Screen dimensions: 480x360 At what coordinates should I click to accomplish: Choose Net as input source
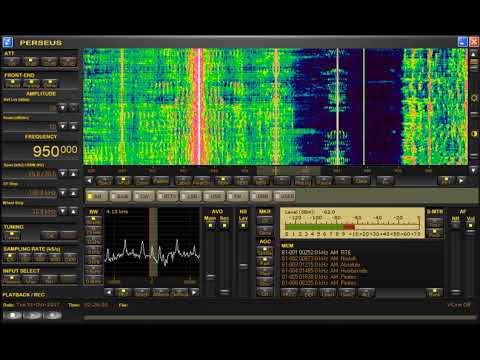49,279
